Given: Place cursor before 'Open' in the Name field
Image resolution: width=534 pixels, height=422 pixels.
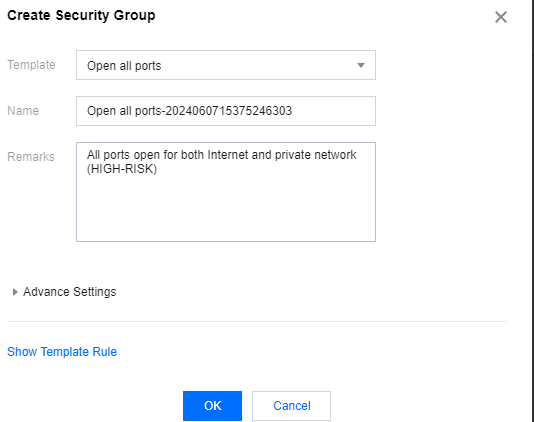Looking at the screenshot, I should point(87,111).
